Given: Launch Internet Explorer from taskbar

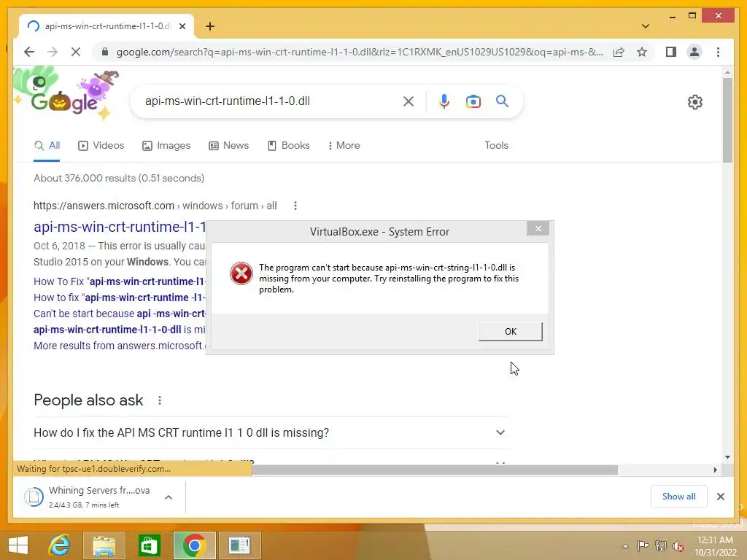Looking at the screenshot, I should click(59, 545).
